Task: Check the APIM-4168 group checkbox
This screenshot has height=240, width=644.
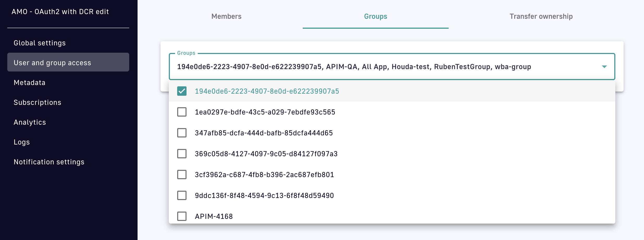Action: 182,216
